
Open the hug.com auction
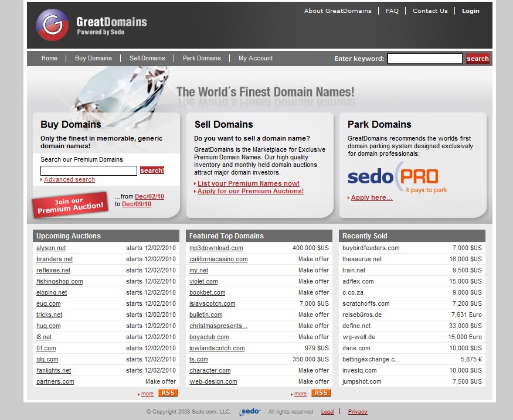49,326
